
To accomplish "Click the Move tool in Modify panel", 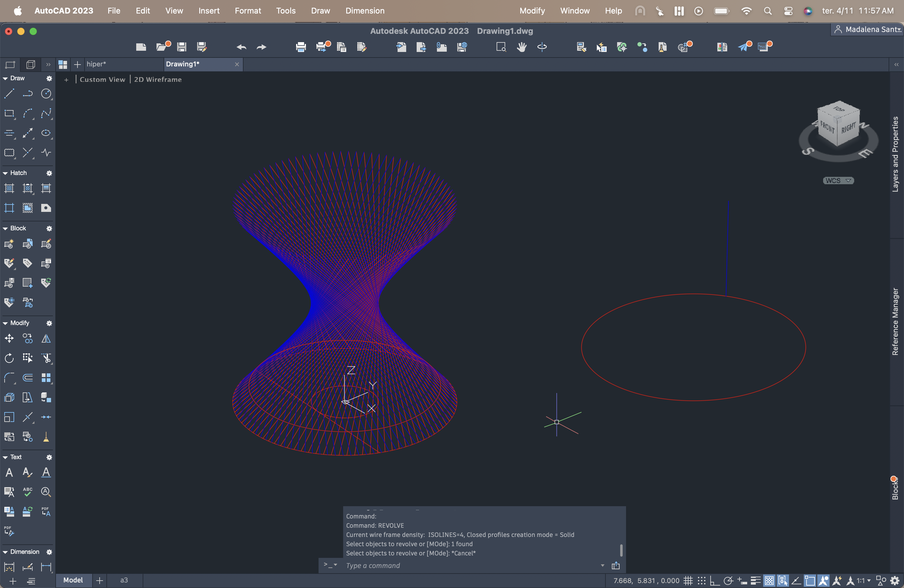I will coord(9,338).
